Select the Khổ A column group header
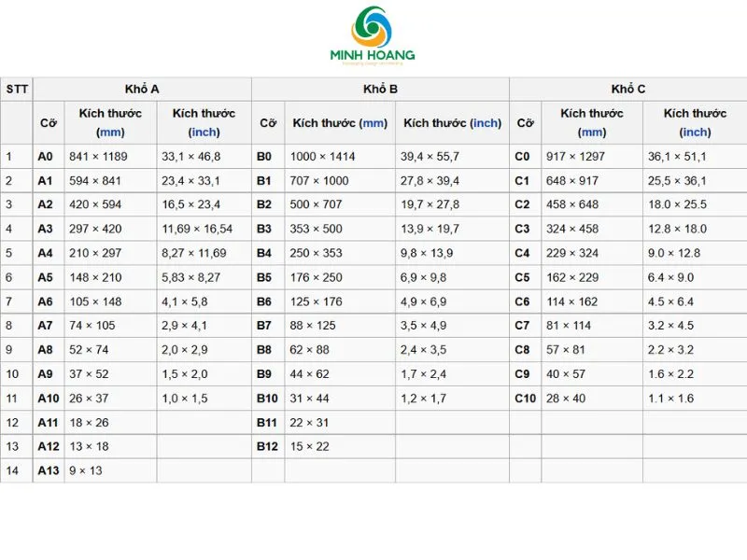The width and height of the screenshot is (747, 560). (x=142, y=90)
